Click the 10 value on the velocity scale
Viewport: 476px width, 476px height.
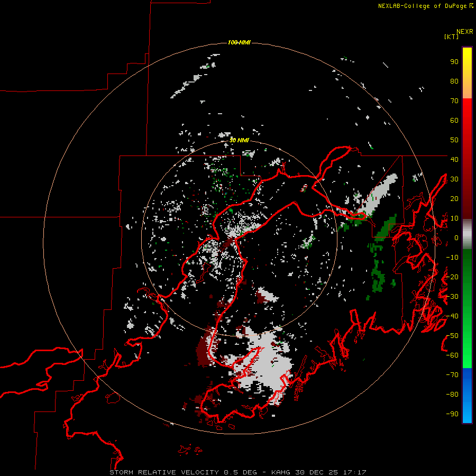[x=454, y=218]
